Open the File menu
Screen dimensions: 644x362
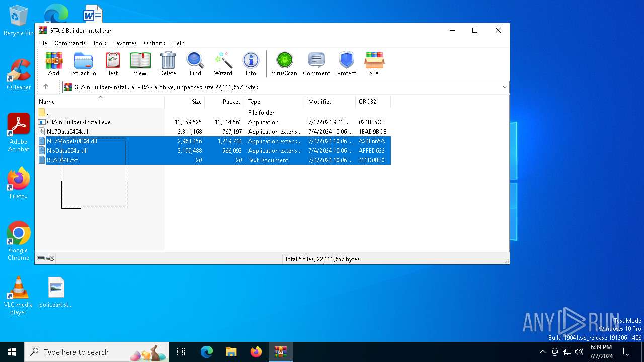click(43, 43)
